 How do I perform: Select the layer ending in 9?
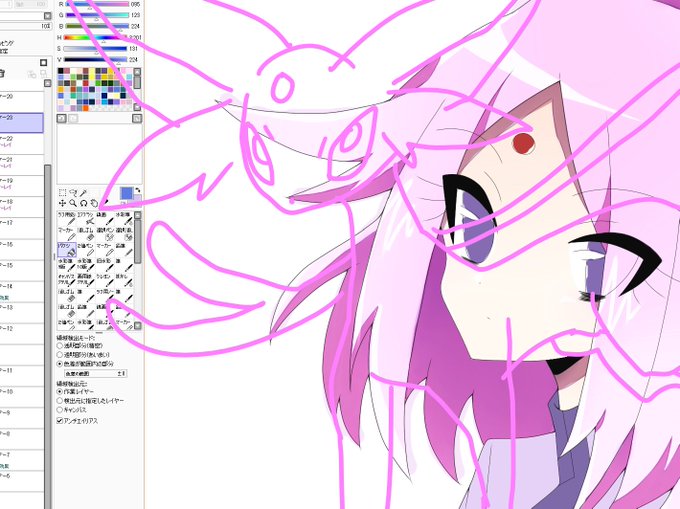click(22, 419)
